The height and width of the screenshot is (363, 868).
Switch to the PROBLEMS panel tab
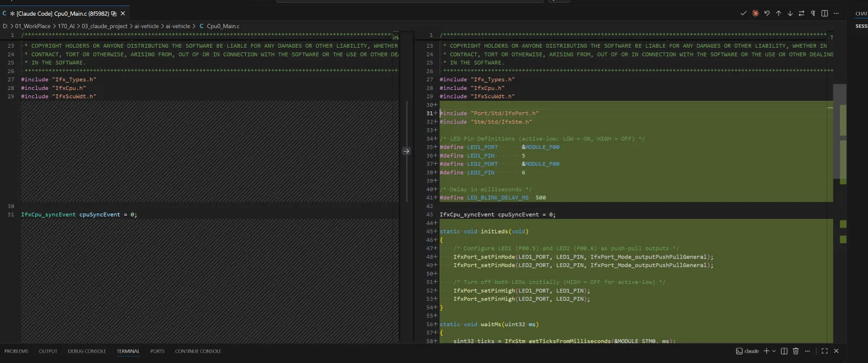click(16, 351)
